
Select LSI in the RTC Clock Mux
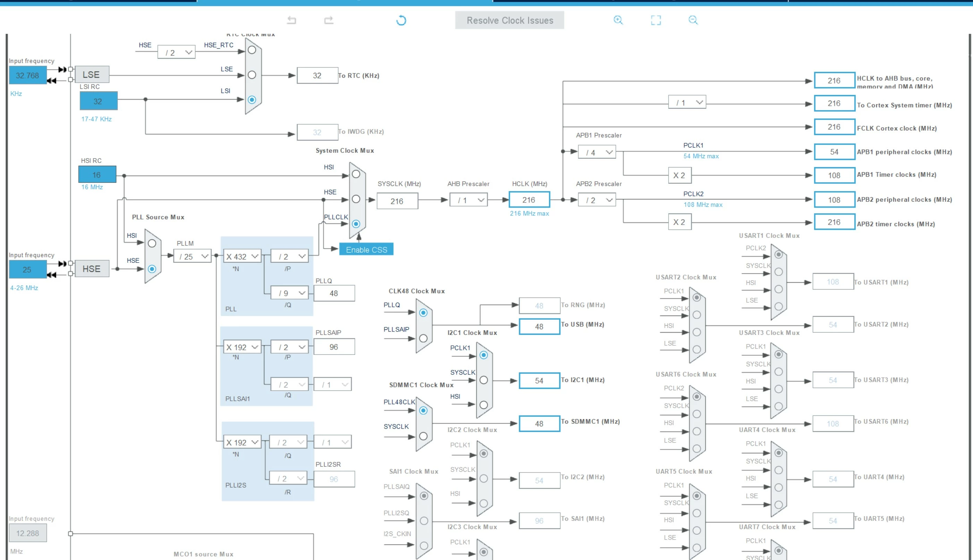point(252,100)
